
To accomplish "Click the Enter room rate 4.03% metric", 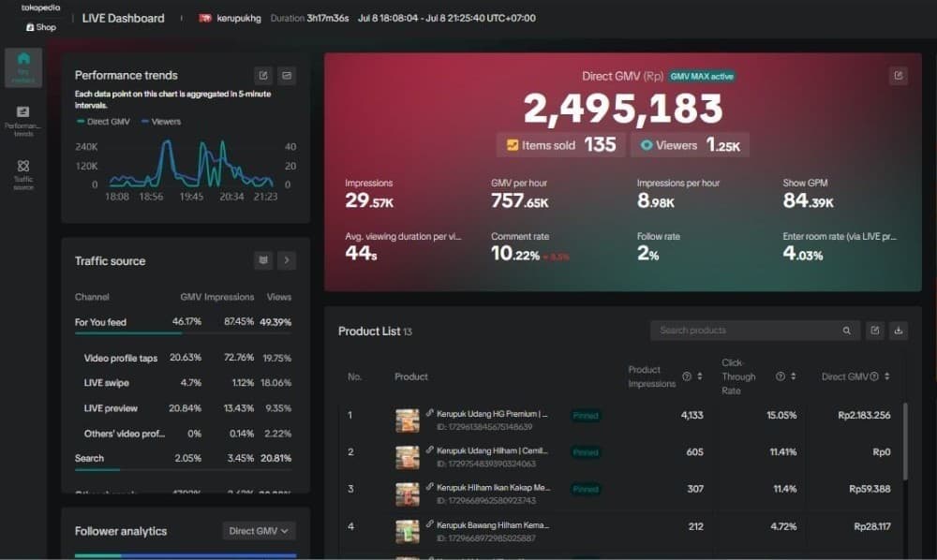I will [x=840, y=247].
